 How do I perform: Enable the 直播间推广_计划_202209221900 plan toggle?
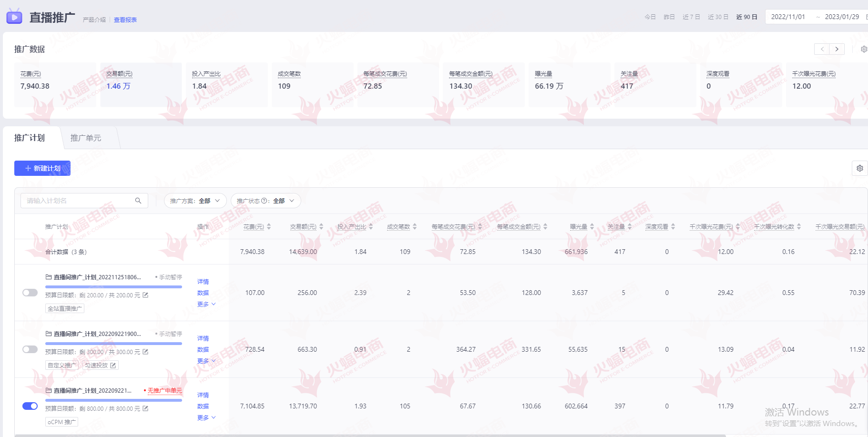click(x=30, y=349)
